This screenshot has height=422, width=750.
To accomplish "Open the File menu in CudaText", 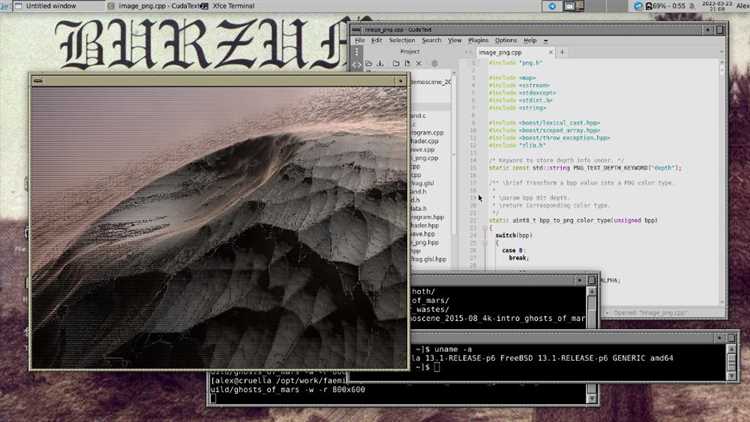I will [x=360, y=41].
